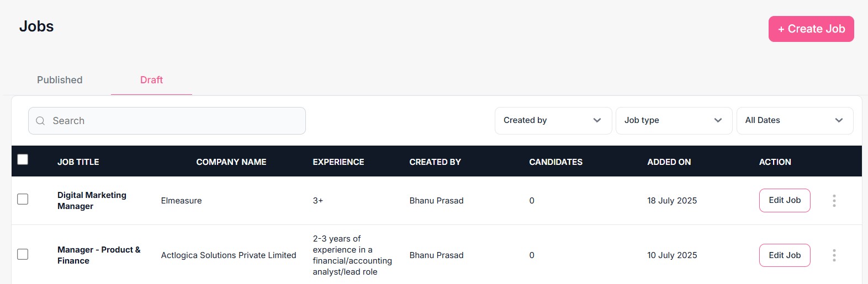Edit Job for Digital Marketing Manager
Screen dimensions: 868x284
click(784, 200)
